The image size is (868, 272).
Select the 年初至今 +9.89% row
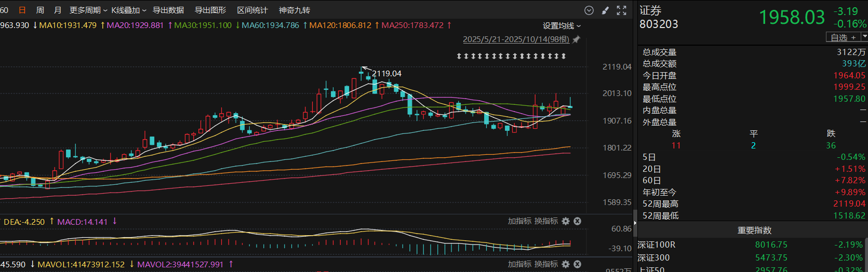[754, 192]
